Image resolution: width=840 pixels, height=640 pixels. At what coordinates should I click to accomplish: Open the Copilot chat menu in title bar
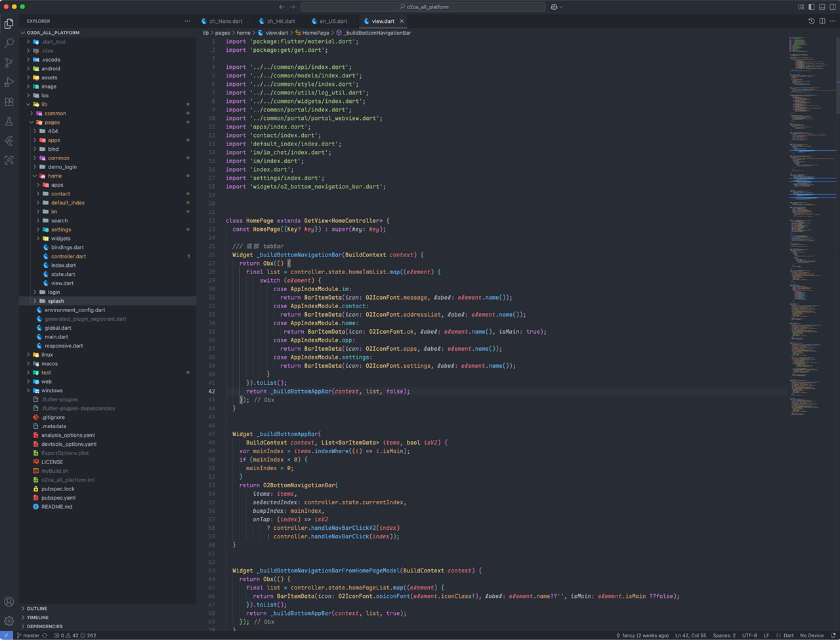[556, 7]
